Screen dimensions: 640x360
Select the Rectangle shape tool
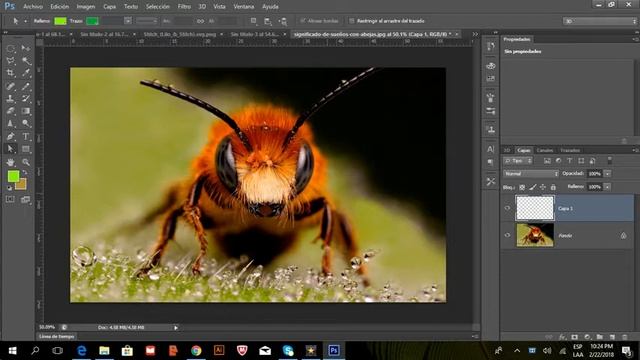pyautogui.click(x=26, y=149)
